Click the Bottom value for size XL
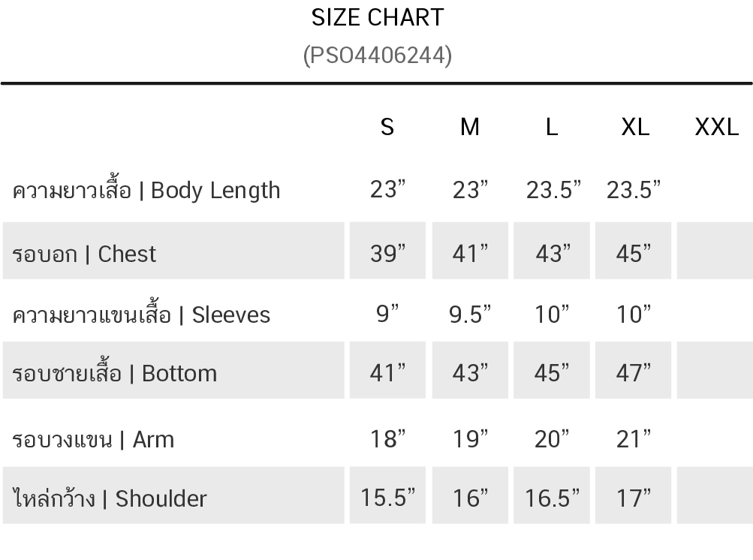This screenshot has width=753, height=560. (x=634, y=373)
